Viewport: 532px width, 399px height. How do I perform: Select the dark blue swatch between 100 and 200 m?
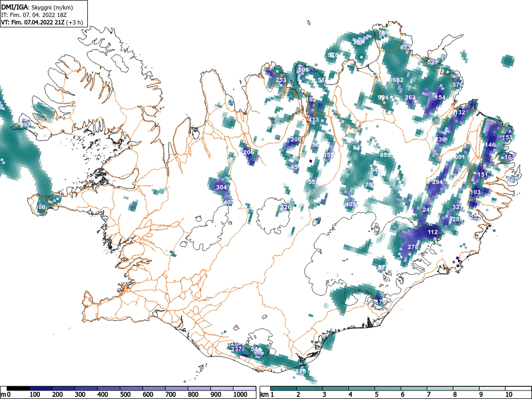click(41, 388)
